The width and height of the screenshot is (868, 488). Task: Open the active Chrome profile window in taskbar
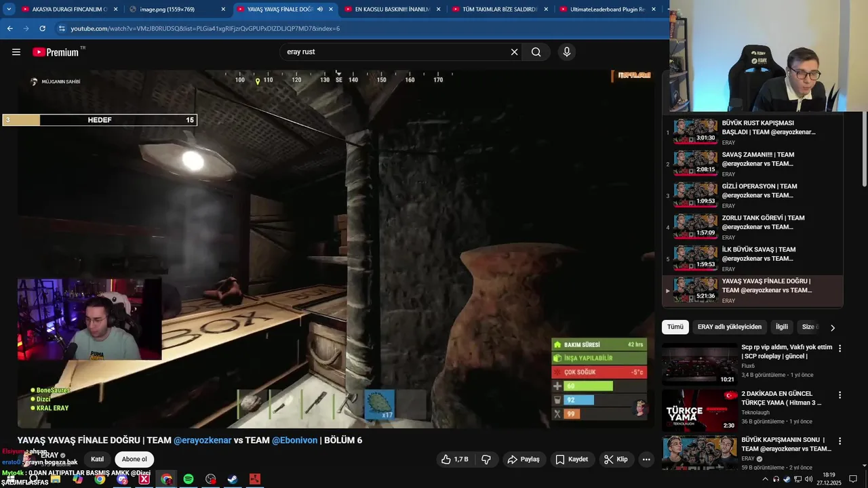[x=167, y=479]
